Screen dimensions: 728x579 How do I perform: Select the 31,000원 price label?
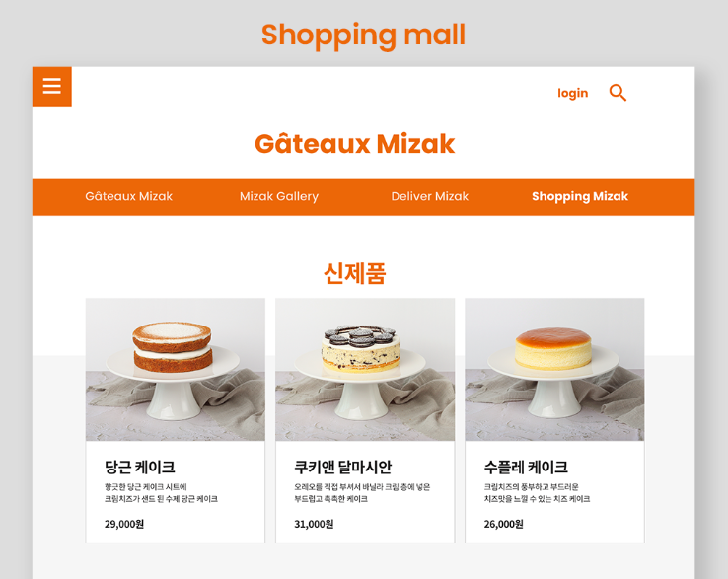click(x=314, y=524)
